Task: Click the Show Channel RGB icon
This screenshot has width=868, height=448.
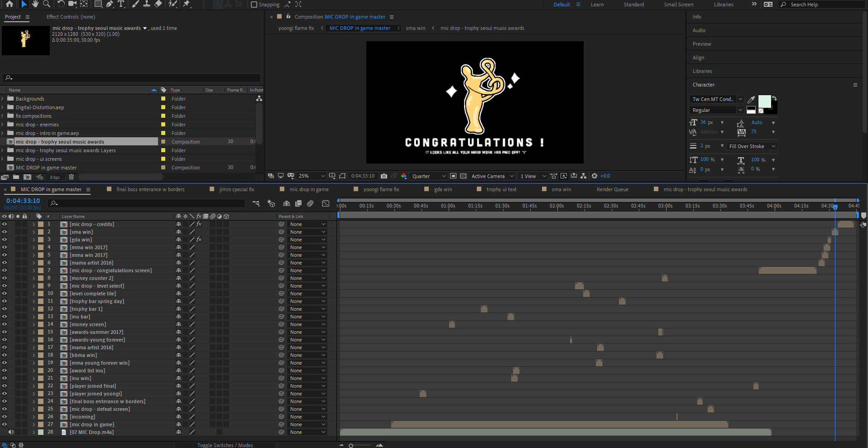Action: tap(404, 176)
